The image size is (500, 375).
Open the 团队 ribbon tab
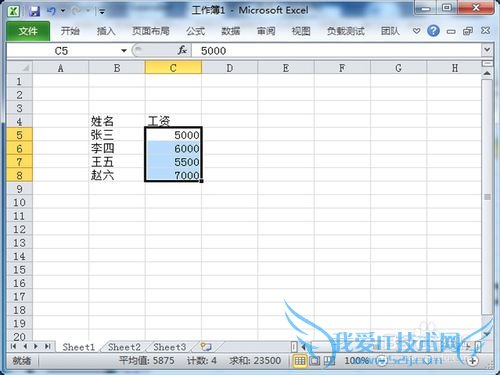point(390,31)
